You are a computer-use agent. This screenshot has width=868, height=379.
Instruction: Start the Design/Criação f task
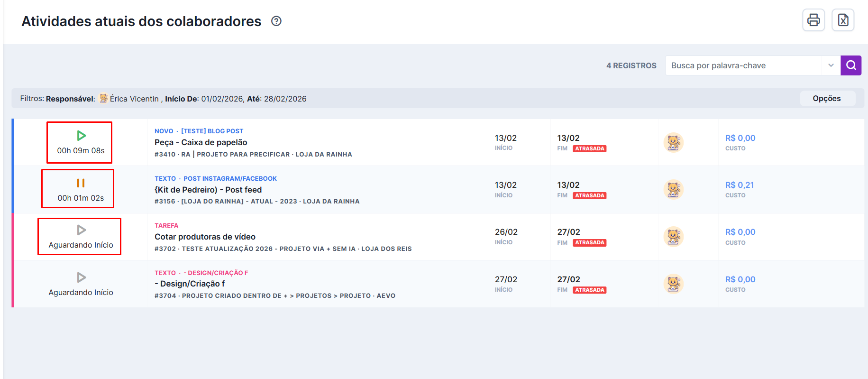tap(82, 277)
